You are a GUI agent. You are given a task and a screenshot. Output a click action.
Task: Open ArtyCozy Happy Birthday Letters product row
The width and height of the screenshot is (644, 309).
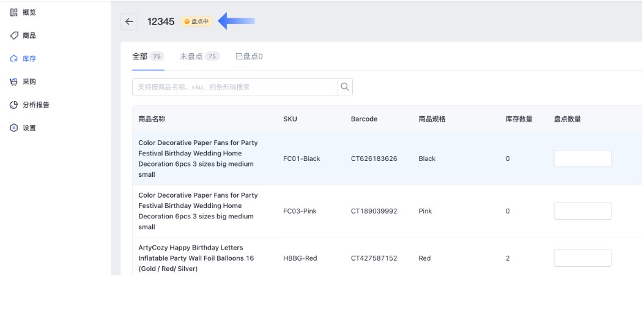[196, 258]
